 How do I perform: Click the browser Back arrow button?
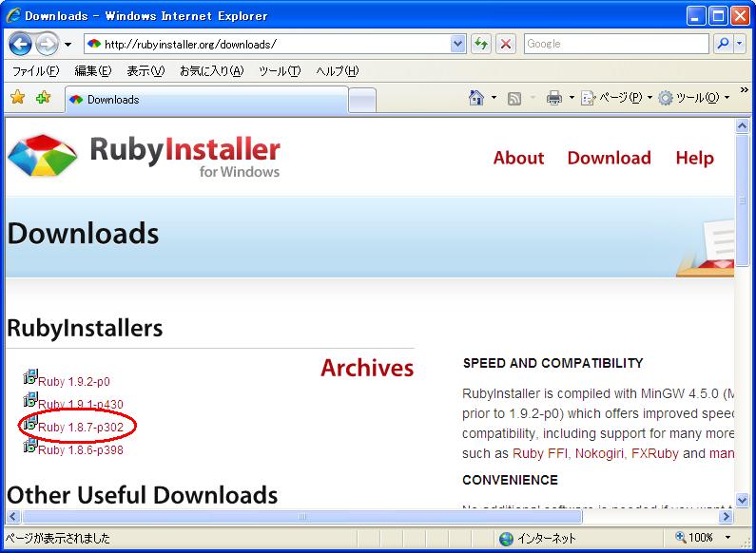pyautogui.click(x=20, y=45)
